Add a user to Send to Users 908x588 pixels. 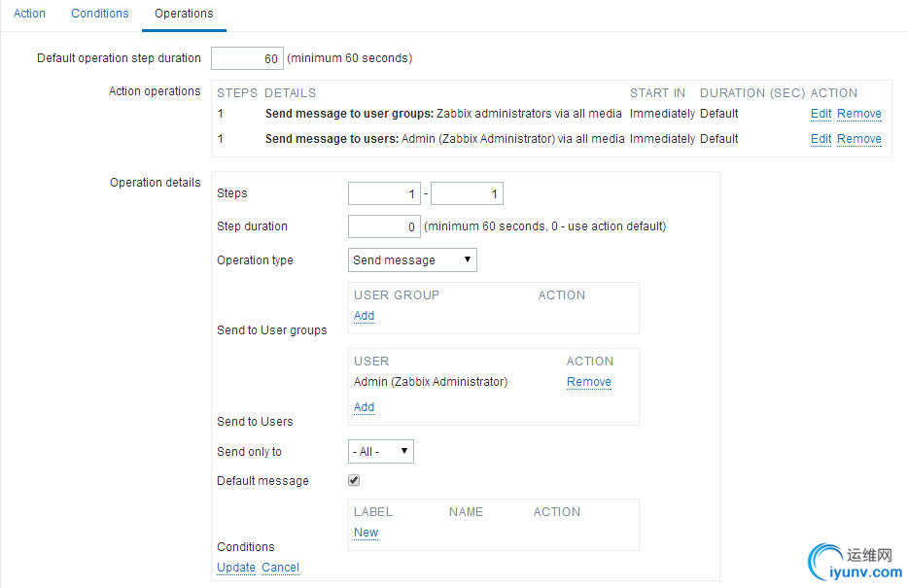click(x=364, y=407)
